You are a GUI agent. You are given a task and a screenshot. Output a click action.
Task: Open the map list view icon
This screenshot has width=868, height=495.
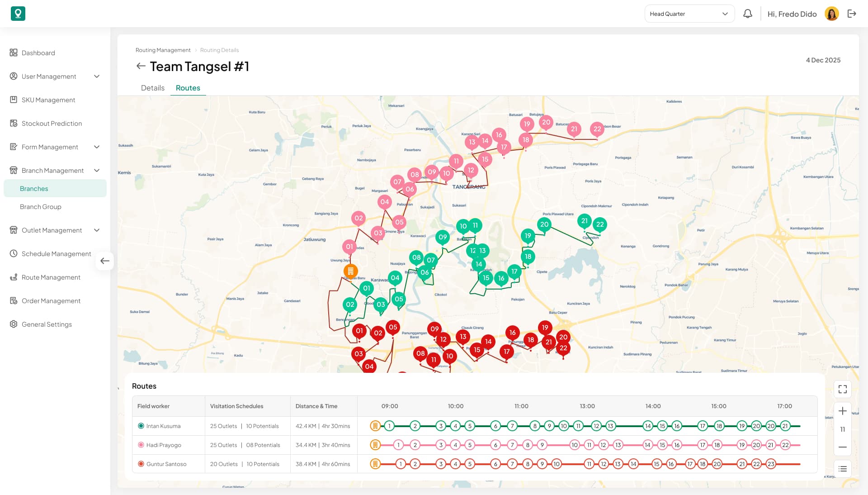(843, 469)
